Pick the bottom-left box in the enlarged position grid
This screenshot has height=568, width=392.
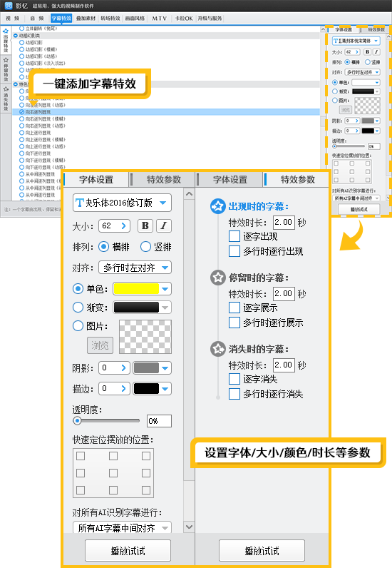click(81, 490)
